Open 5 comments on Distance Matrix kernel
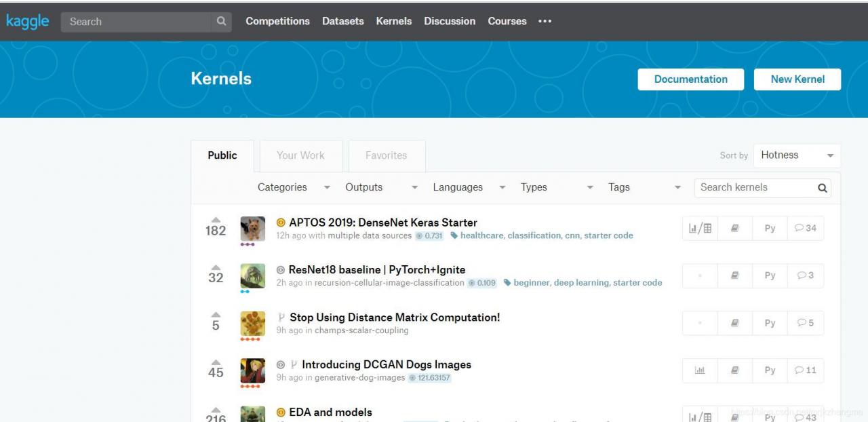This screenshot has height=422, width=868. coord(806,323)
